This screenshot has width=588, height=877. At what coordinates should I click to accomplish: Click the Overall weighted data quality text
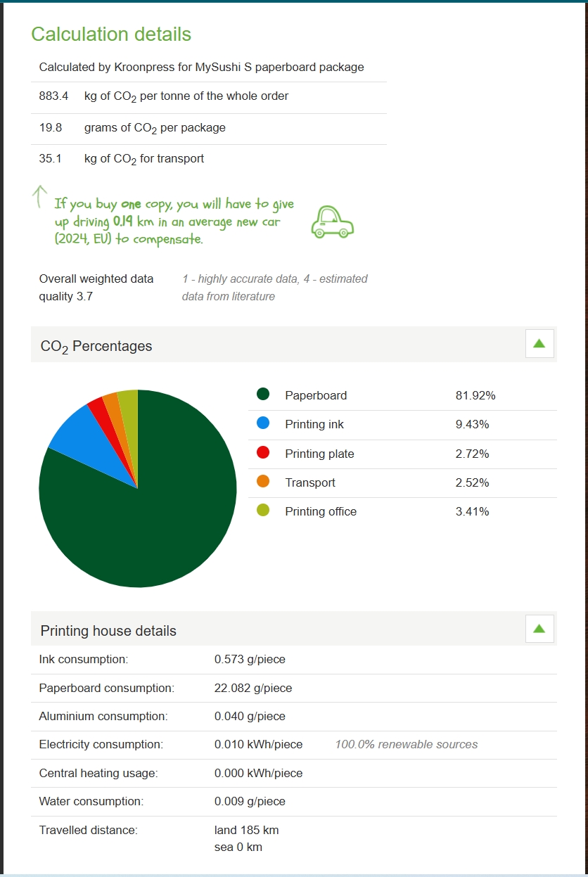[x=96, y=287]
